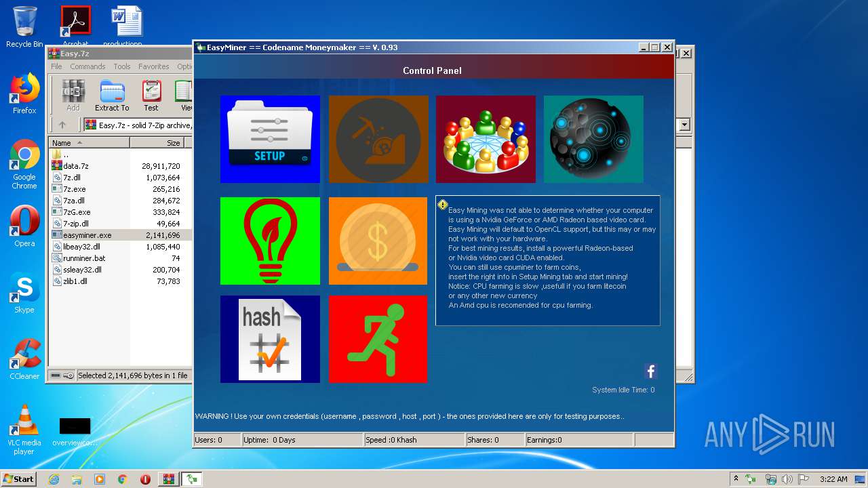Open the Facebook link icon
This screenshot has height=488, width=868.
tap(650, 371)
